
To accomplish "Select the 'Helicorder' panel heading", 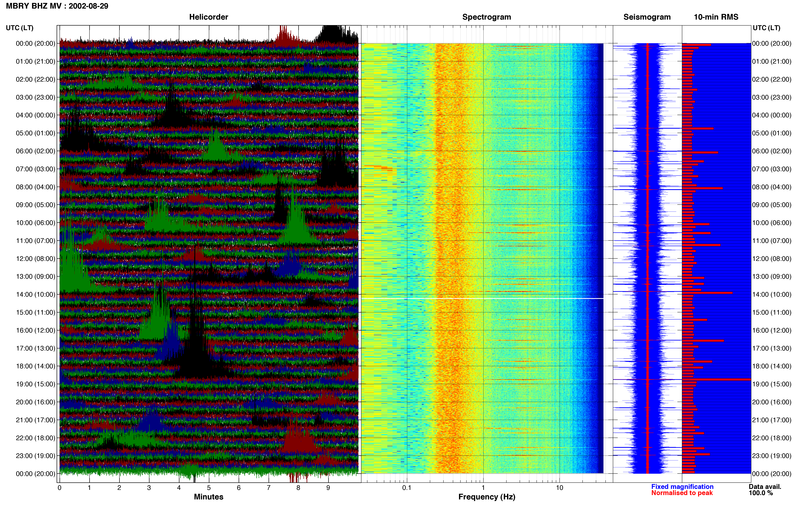I will pos(209,17).
